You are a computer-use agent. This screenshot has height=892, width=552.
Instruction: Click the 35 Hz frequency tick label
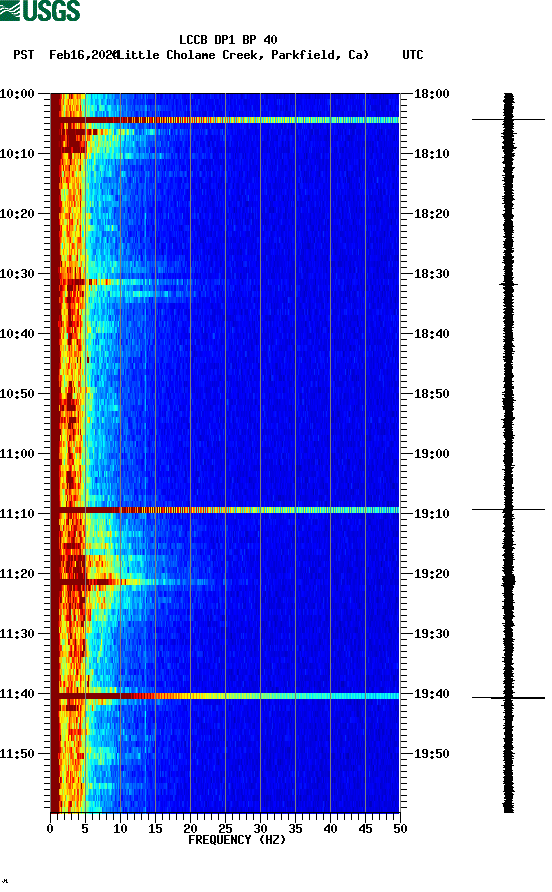pyautogui.click(x=295, y=829)
